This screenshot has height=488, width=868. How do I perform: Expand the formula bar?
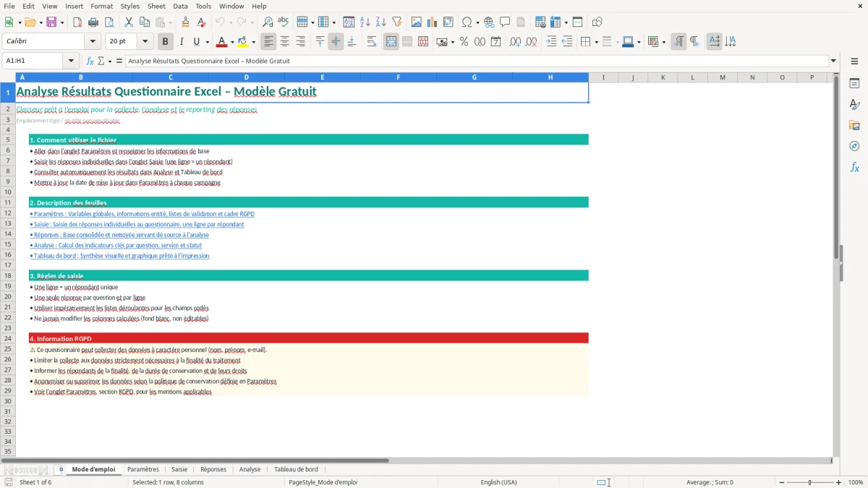click(x=833, y=61)
